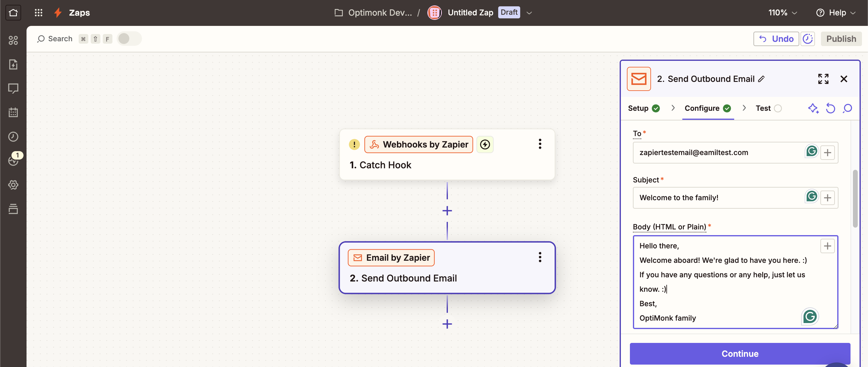Rename step with pencil icon

click(x=762, y=79)
